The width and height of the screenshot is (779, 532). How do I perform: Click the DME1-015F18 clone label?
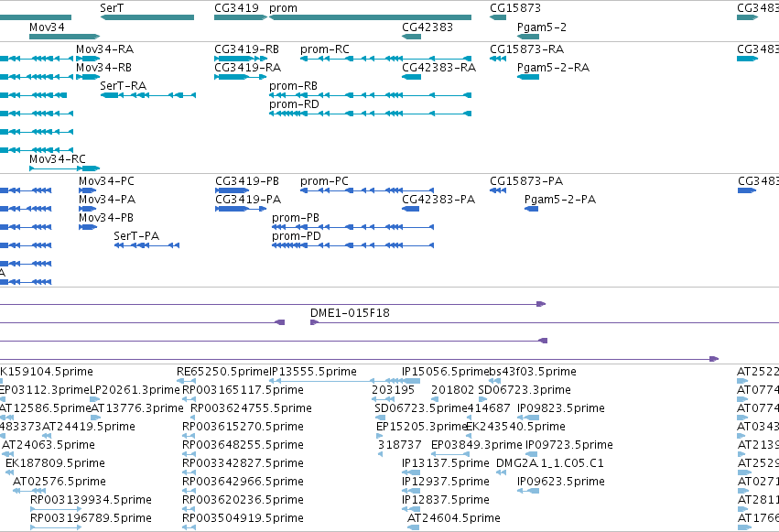[x=350, y=313]
